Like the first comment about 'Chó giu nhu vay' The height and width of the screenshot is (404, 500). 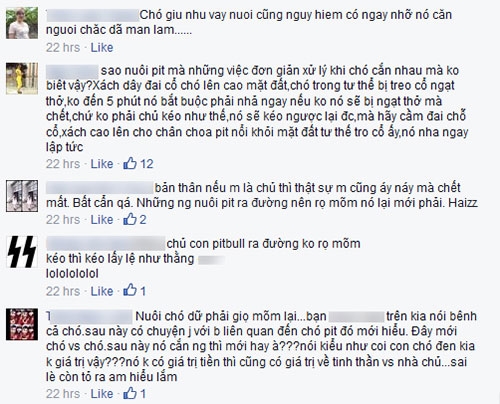coord(102,48)
